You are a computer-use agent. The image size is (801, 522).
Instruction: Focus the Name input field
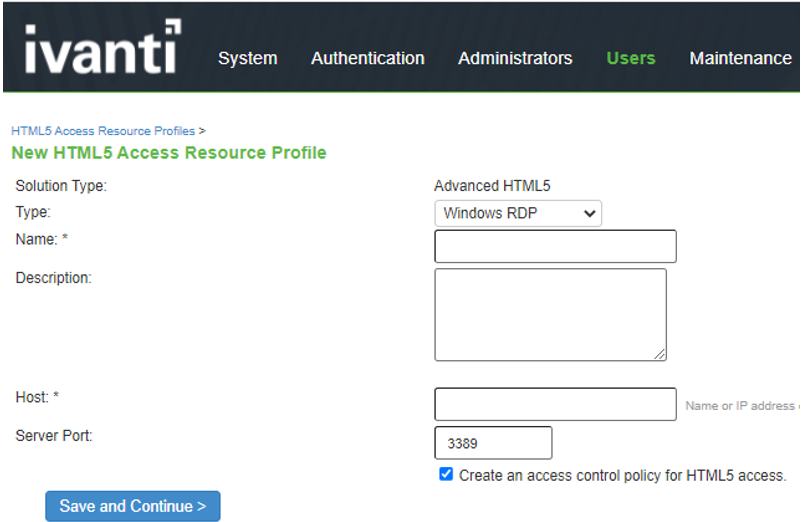[x=555, y=246]
